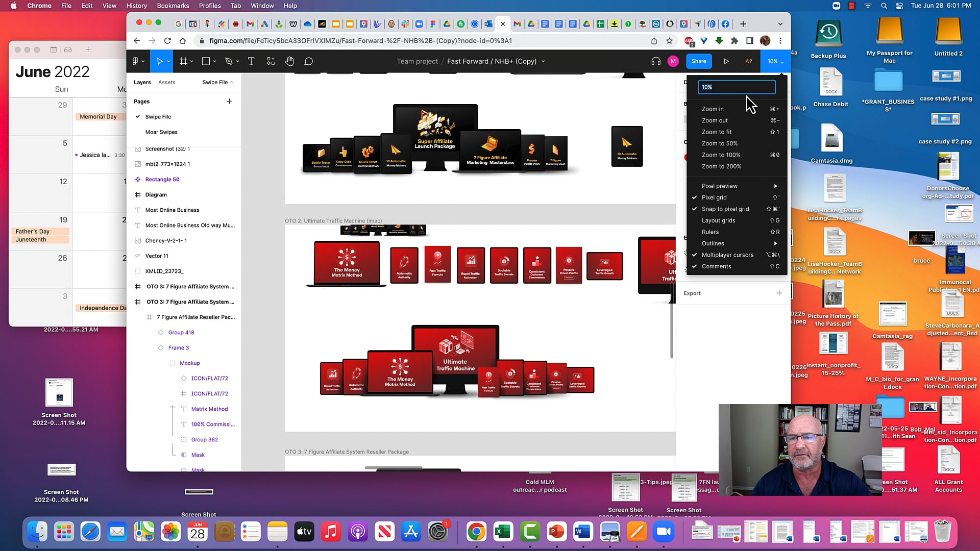Select the Rectangle shape tool

pos(206,61)
